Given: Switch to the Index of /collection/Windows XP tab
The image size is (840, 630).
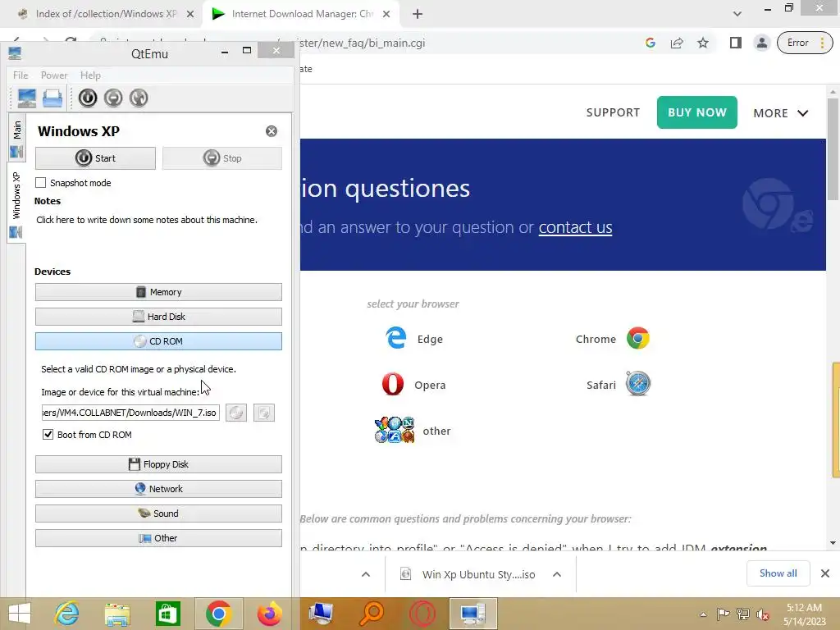Looking at the screenshot, I should [x=106, y=14].
